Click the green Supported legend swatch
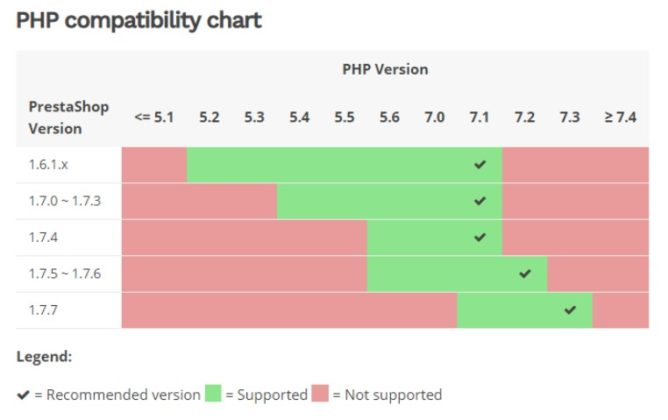668x420 pixels. point(213,394)
